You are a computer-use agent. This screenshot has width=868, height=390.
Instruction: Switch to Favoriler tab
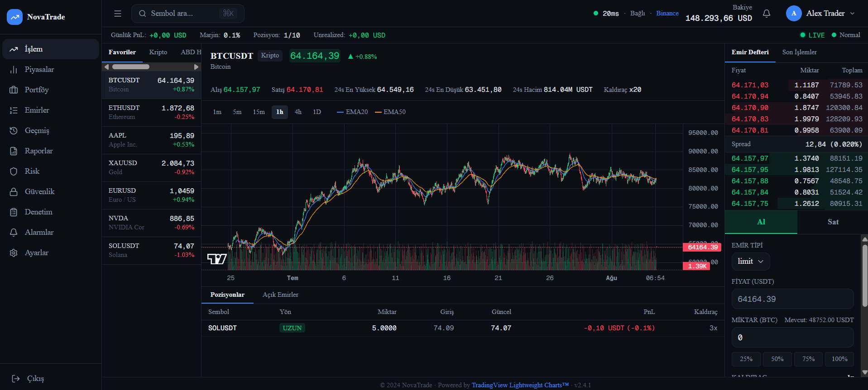(122, 52)
